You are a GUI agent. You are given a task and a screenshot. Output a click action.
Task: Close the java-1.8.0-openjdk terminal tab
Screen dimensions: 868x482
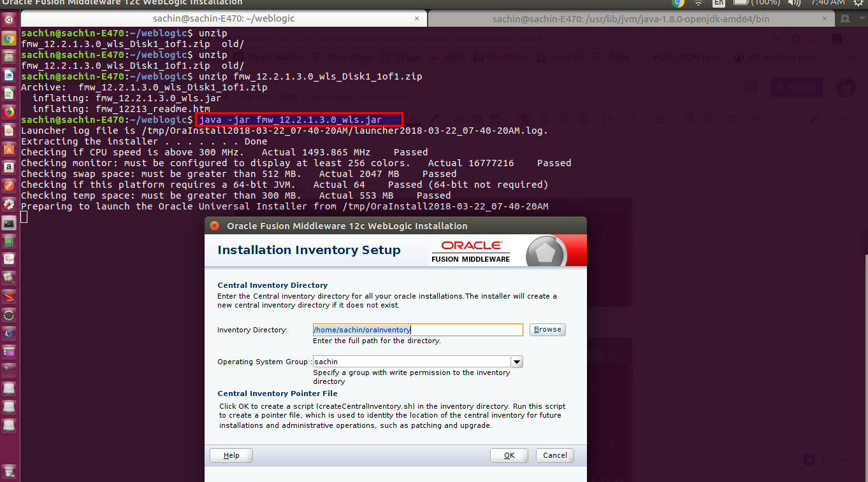click(x=825, y=19)
